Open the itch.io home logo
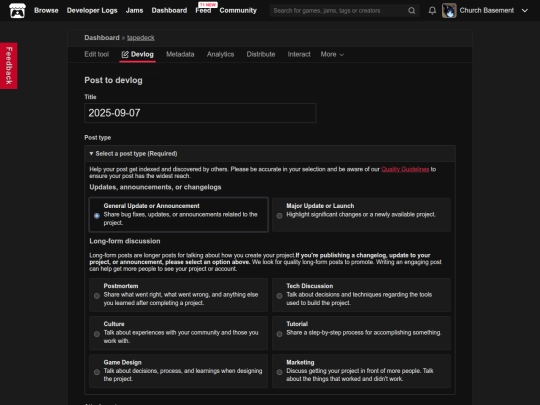 pyautogui.click(x=17, y=10)
